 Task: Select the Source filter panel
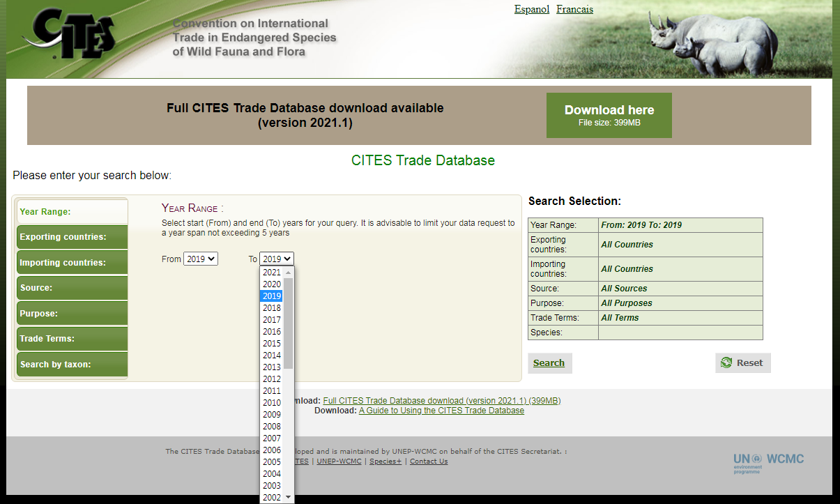[72, 287]
